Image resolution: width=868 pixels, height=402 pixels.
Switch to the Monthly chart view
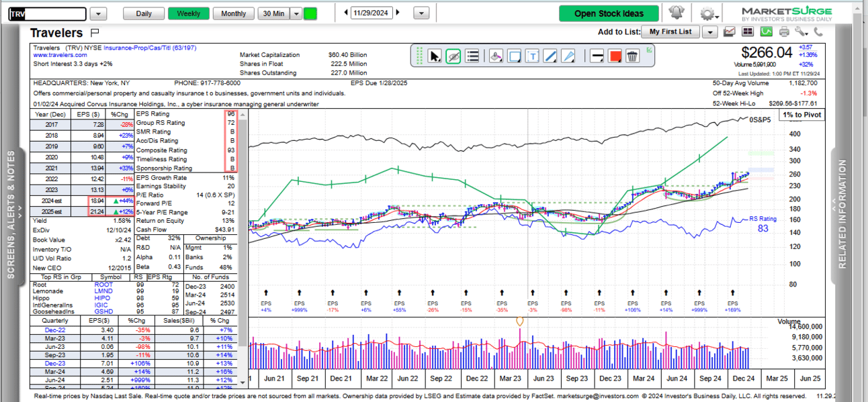coord(233,13)
